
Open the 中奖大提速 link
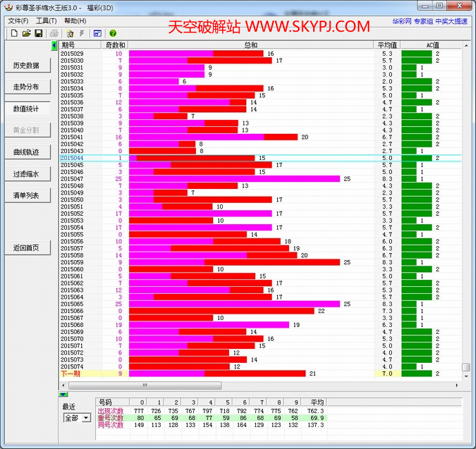point(453,21)
